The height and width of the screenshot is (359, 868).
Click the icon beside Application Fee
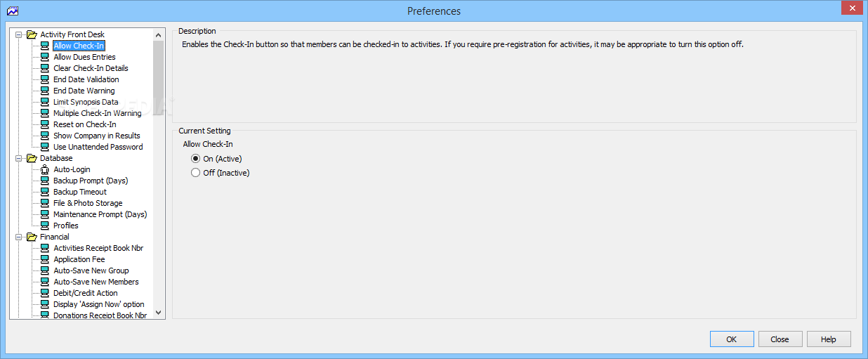click(45, 259)
